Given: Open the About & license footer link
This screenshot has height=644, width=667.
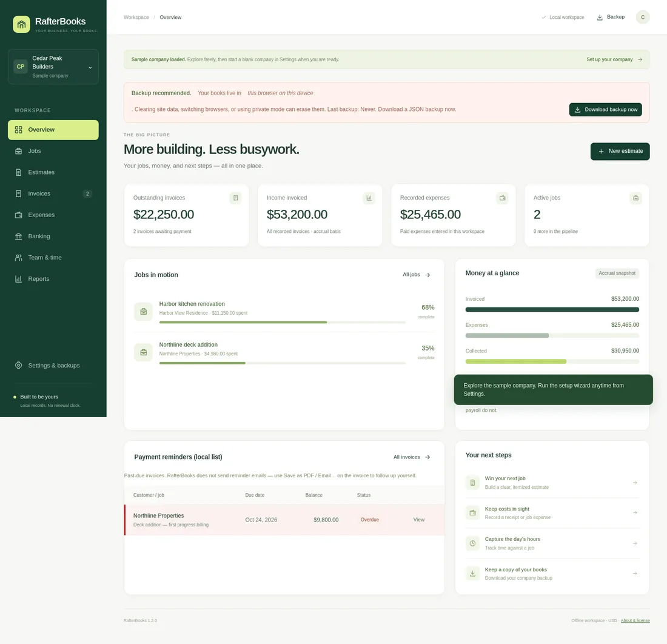Looking at the screenshot, I should 635,620.
